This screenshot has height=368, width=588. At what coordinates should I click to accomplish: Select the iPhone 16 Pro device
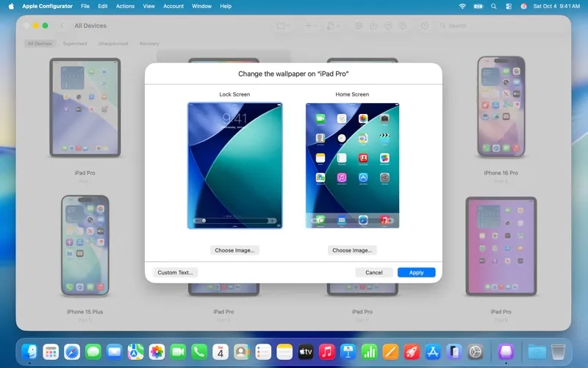[501, 107]
